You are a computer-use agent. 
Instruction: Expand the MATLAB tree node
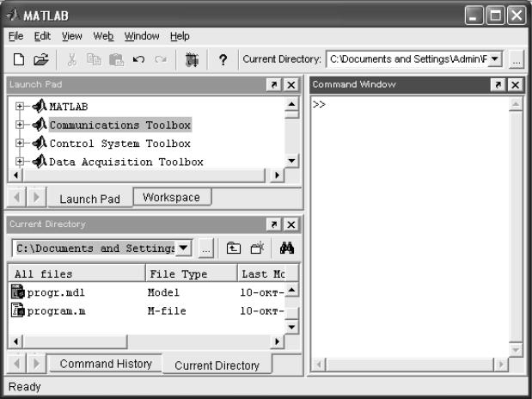[20, 107]
